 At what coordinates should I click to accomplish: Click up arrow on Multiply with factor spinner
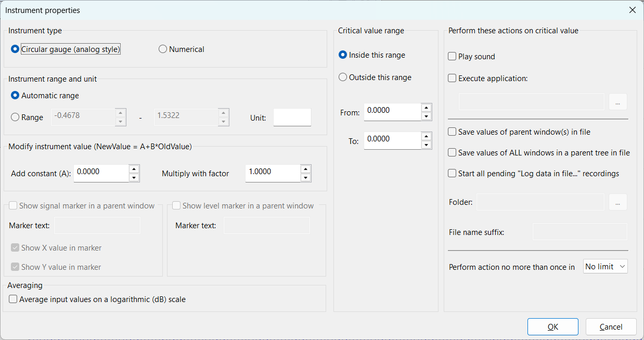[x=305, y=169]
